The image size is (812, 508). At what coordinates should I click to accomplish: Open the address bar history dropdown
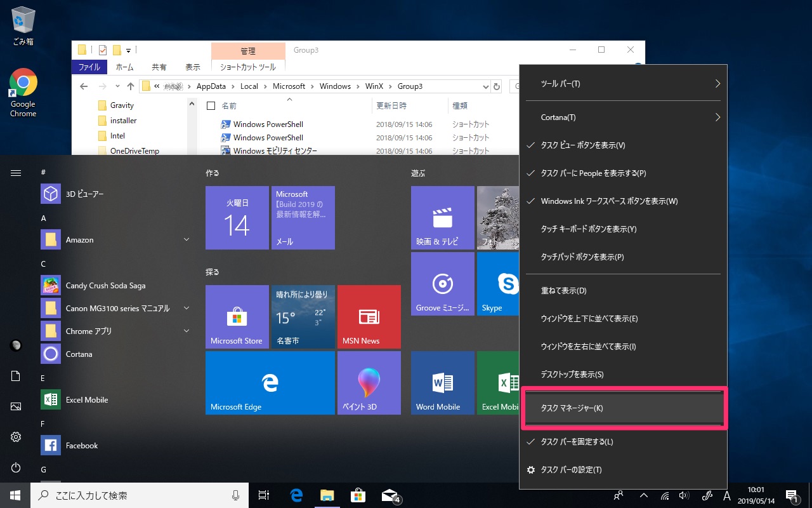(486, 86)
